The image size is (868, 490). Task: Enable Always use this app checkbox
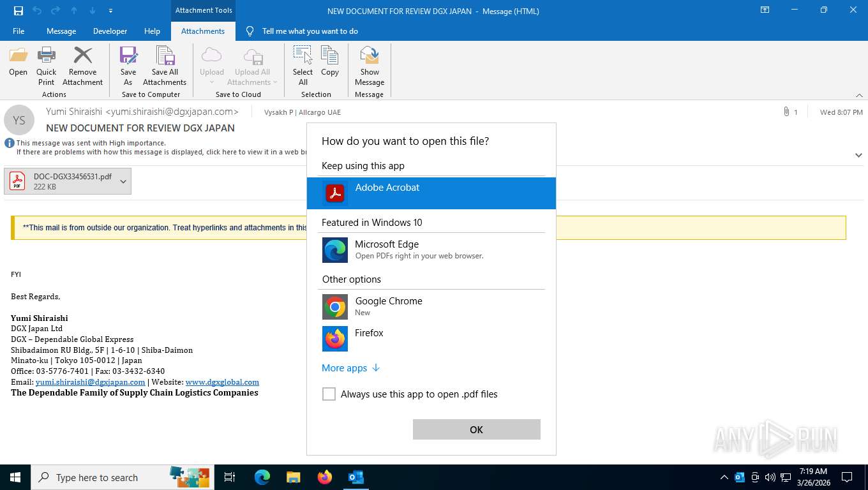point(329,394)
